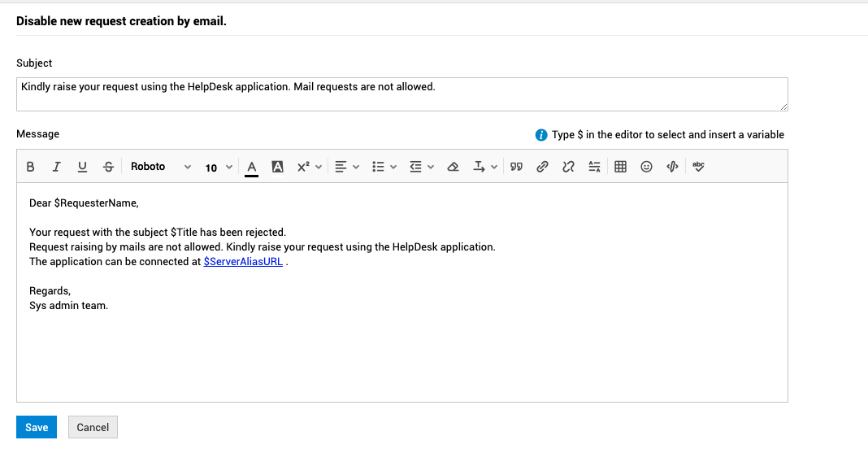Open the code view icon
Viewport: 868px width, 475px height.
(x=671, y=167)
